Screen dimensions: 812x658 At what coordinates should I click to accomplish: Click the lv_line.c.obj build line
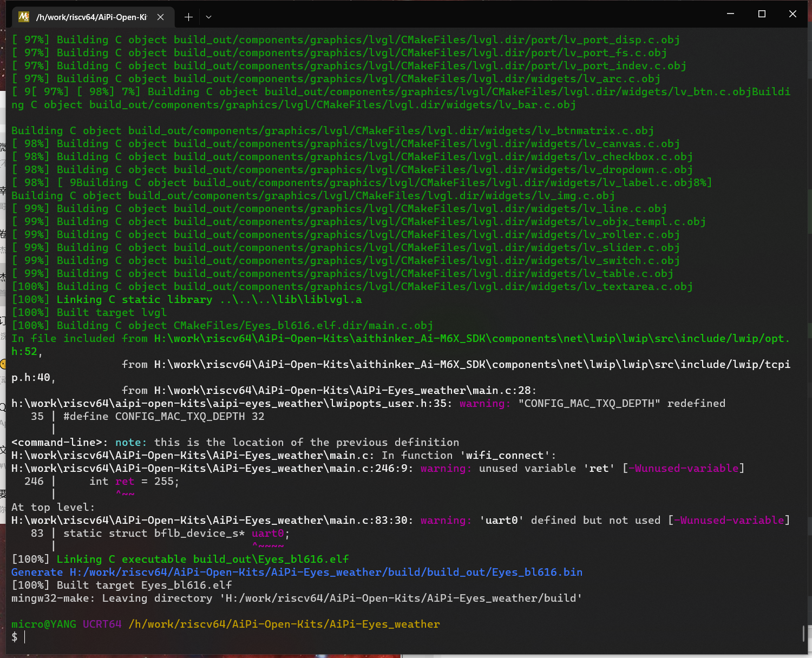click(339, 208)
